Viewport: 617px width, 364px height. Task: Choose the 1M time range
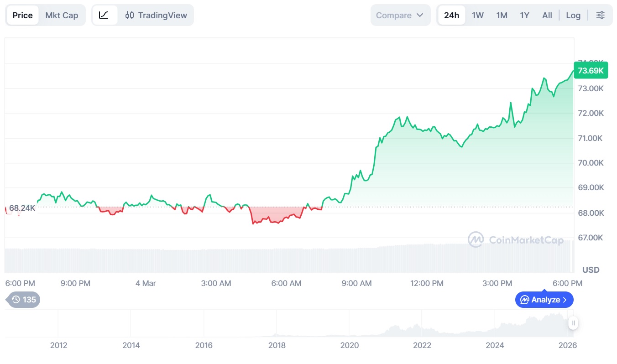pos(502,15)
